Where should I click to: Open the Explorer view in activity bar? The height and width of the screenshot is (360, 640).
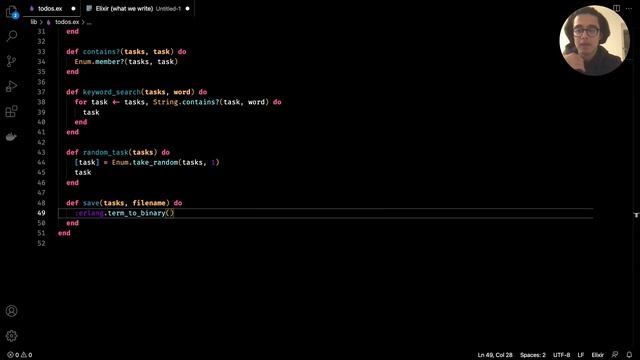pyautogui.click(x=11, y=11)
